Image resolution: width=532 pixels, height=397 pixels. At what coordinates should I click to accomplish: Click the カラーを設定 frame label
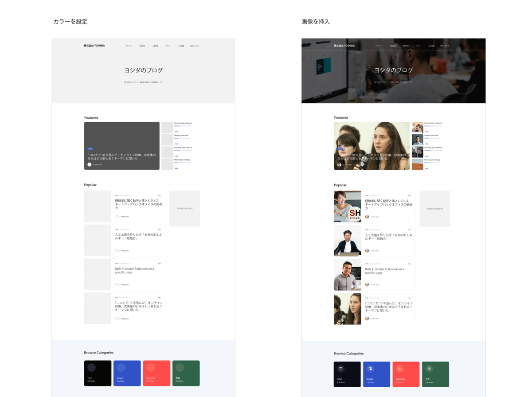(70, 21)
